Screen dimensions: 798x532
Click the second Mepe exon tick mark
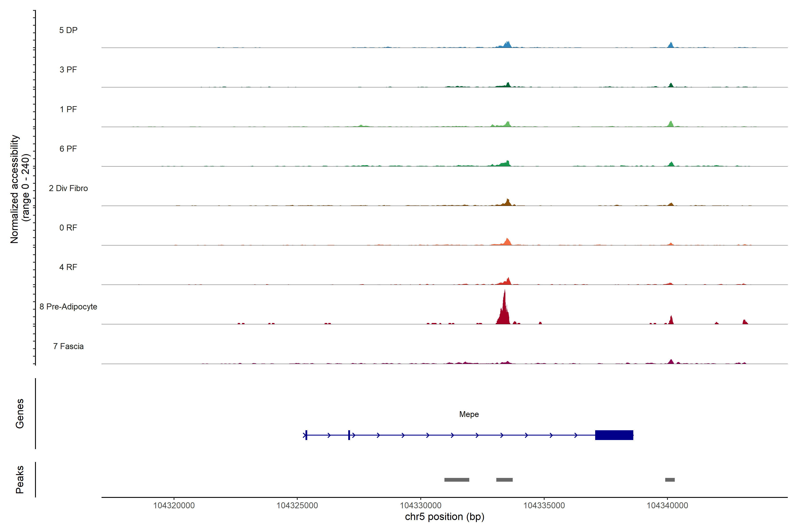(x=349, y=435)
